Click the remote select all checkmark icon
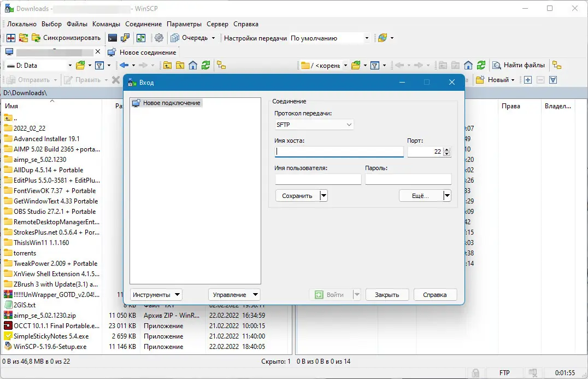Image resolution: width=588 pixels, height=379 pixels. click(553, 79)
